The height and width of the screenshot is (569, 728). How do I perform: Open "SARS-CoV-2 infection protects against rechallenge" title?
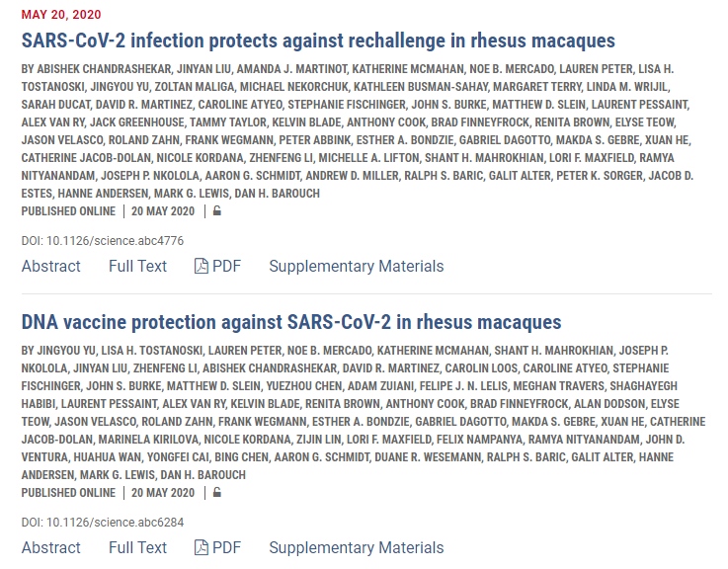[x=318, y=41]
